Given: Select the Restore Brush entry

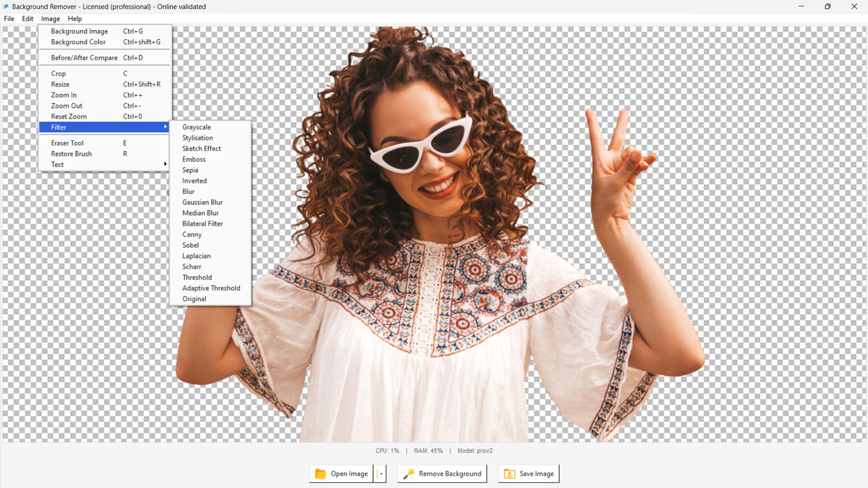Looking at the screenshot, I should tap(71, 154).
